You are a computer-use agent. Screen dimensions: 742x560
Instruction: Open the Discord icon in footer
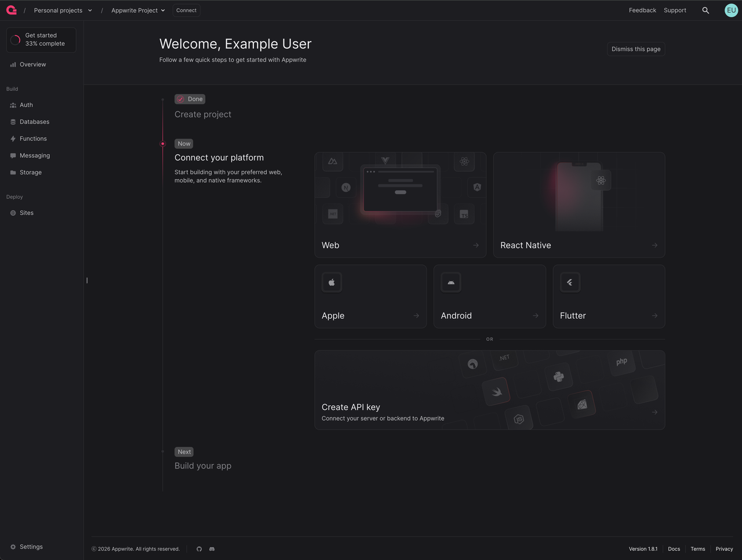(x=212, y=549)
